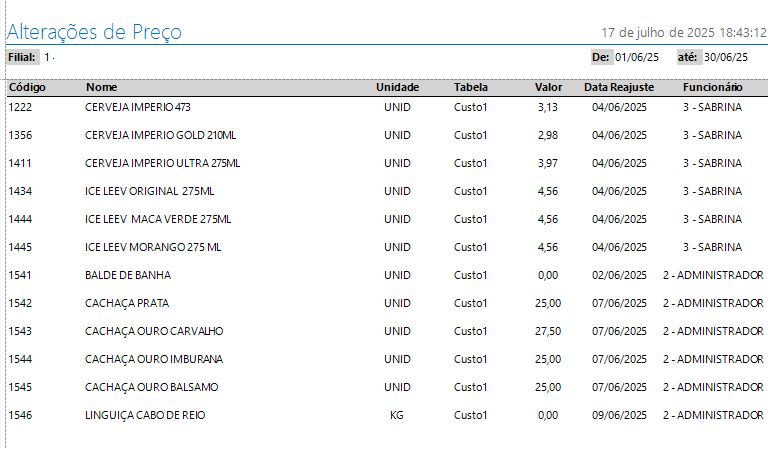This screenshot has height=449, width=768.
Task: Click the Código column header
Action: point(27,87)
